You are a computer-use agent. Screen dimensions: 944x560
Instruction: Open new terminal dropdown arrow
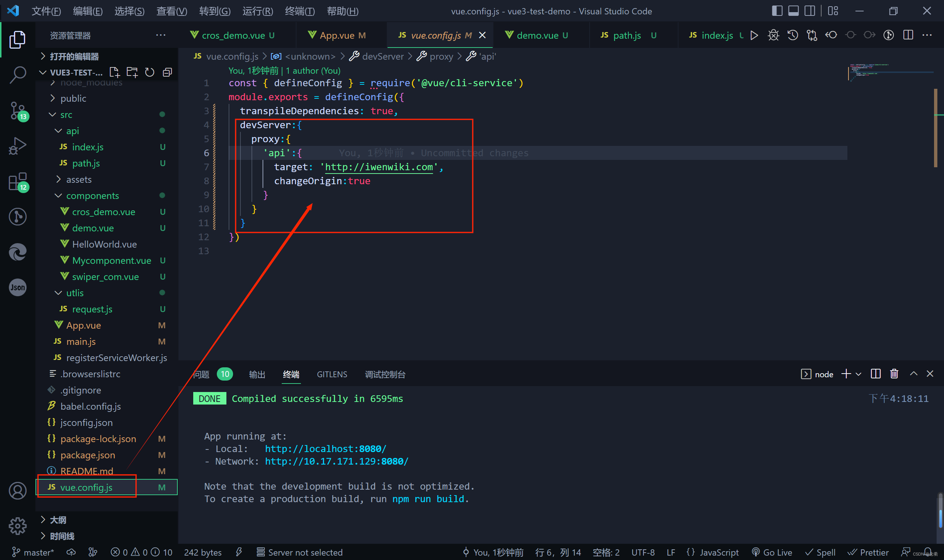(859, 374)
